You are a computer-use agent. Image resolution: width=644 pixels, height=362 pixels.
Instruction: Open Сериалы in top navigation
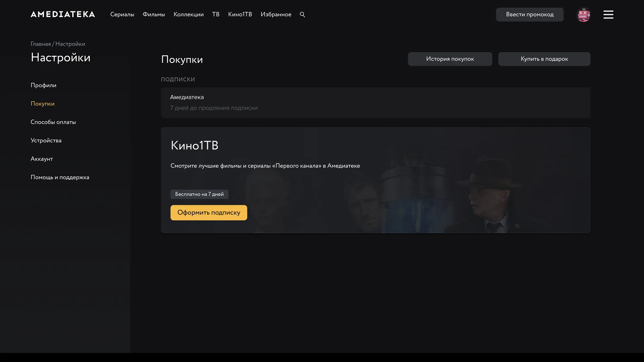(x=122, y=15)
